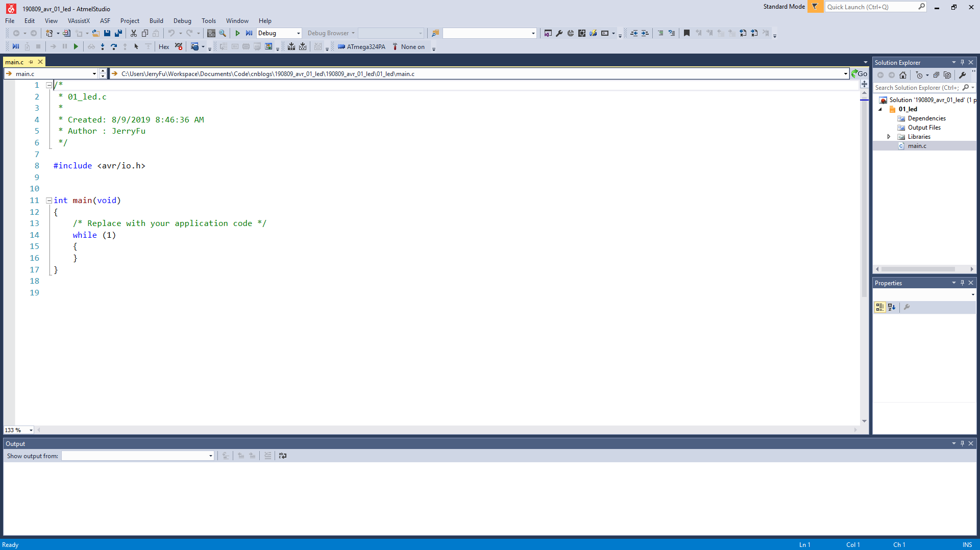Toggle Alphabetical sort in Properties panel
The height and width of the screenshot is (550, 980).
[x=892, y=307]
